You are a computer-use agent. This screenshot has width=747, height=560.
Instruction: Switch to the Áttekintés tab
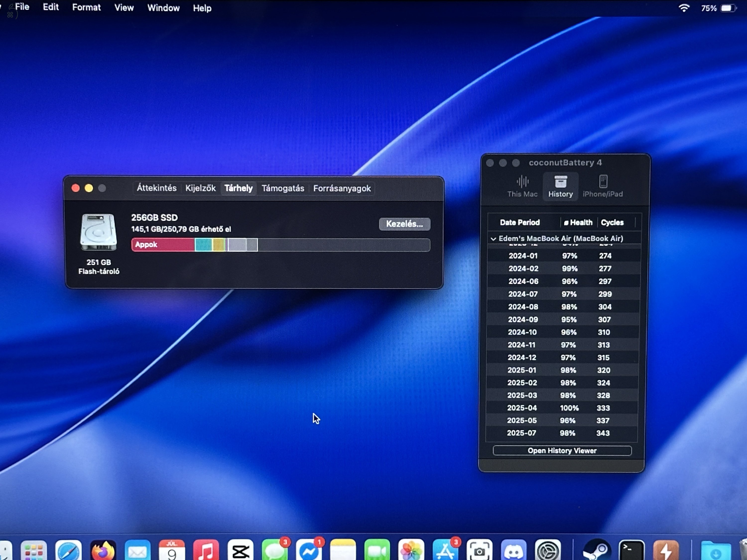point(157,188)
